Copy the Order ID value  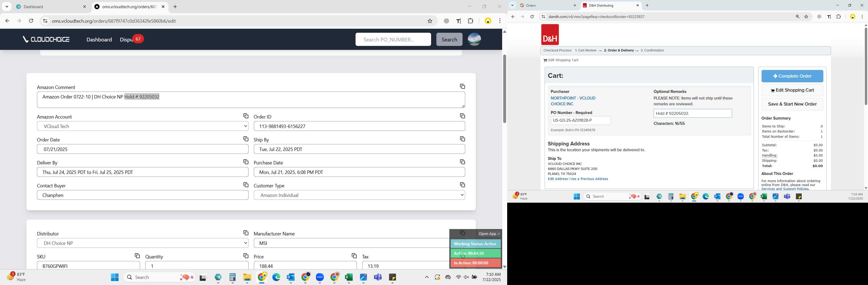tap(462, 116)
